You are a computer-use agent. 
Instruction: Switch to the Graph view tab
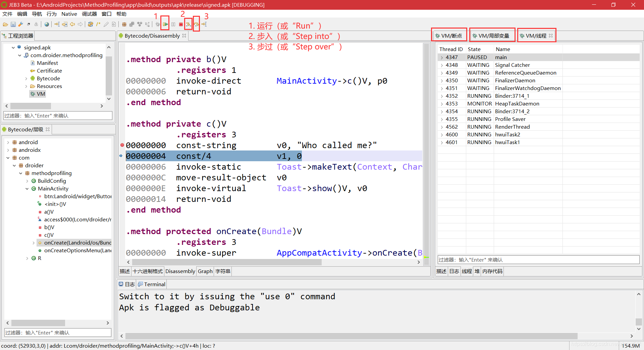pyautogui.click(x=205, y=271)
